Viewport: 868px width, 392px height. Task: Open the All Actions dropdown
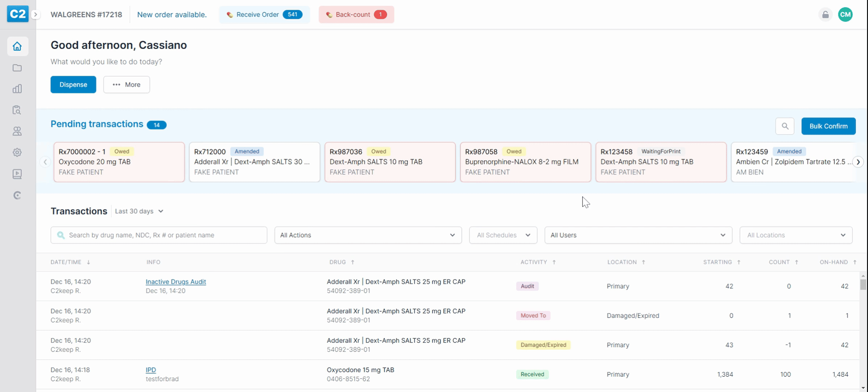pyautogui.click(x=368, y=235)
